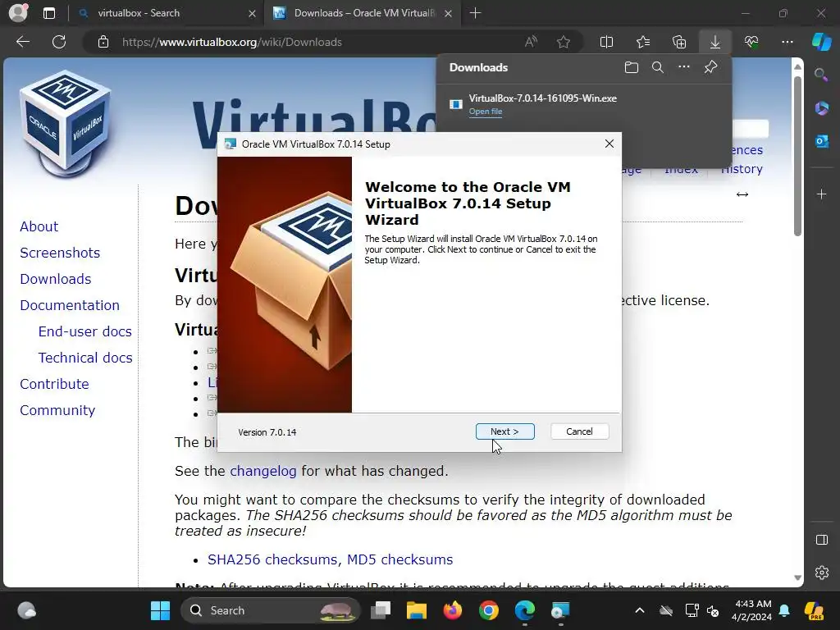Open the downloaded VirtualBox exe file link

[486, 112]
